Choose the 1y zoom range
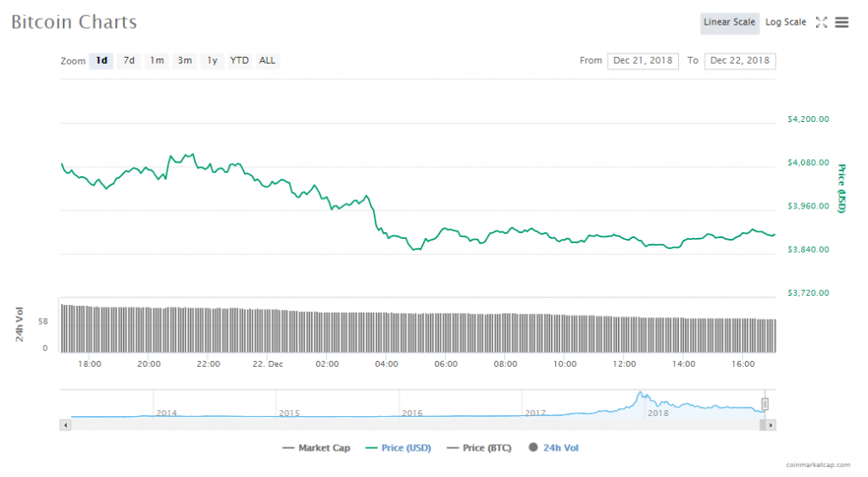This screenshot has width=868, height=477. pyautogui.click(x=213, y=61)
